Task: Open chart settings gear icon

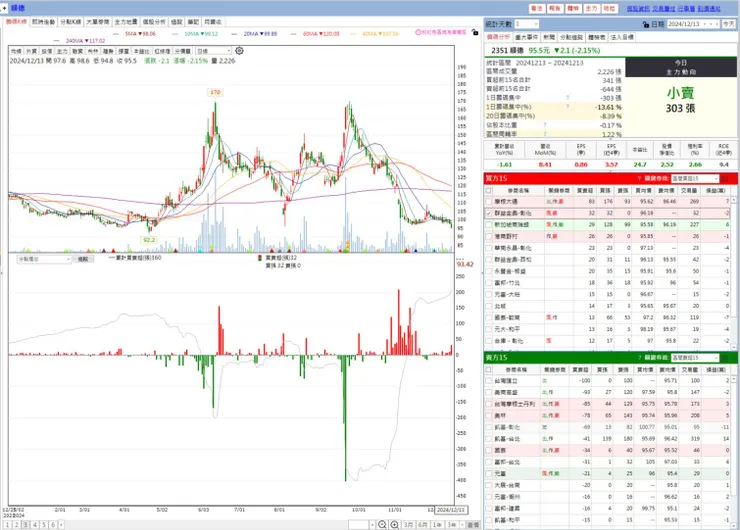Action: (239, 50)
